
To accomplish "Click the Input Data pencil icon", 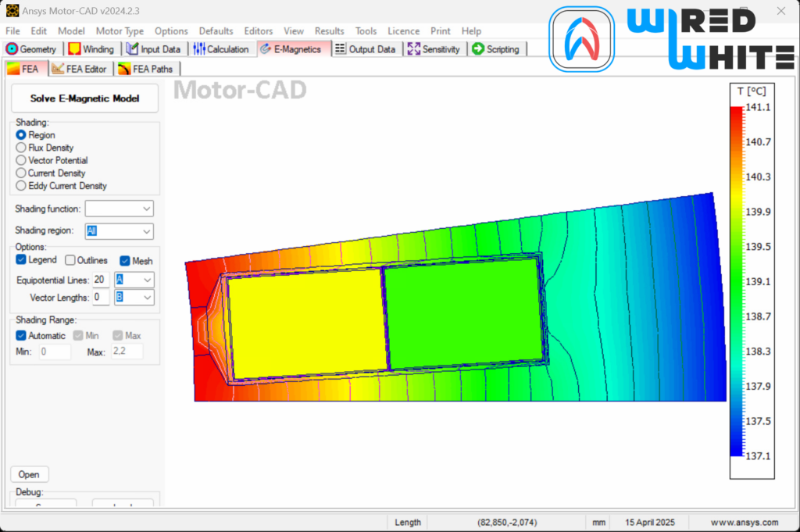I will (x=132, y=49).
